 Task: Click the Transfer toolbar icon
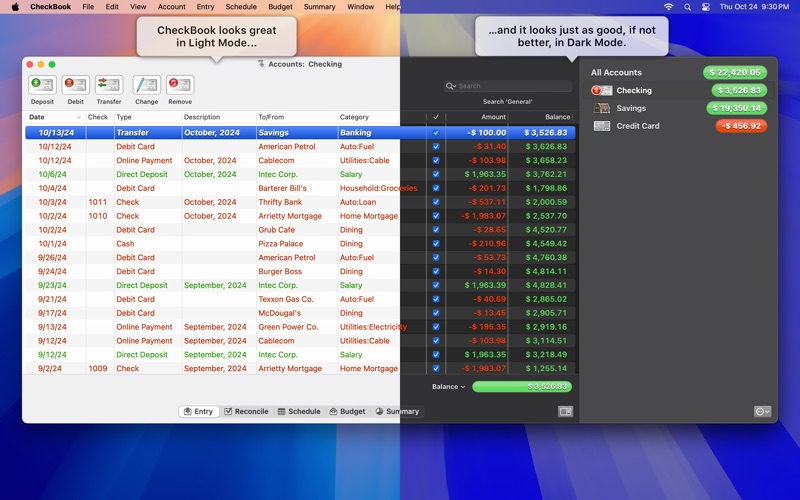(x=109, y=85)
